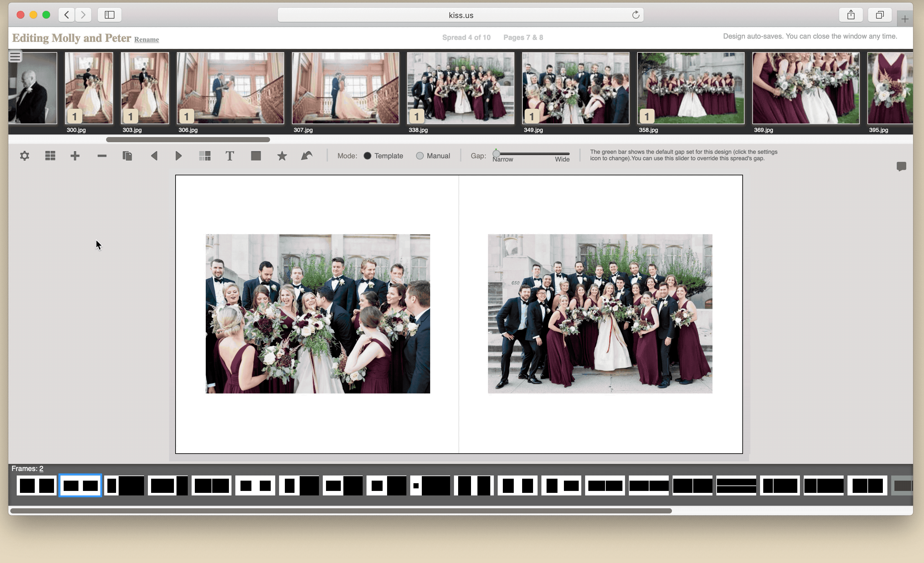924x563 pixels.
Task: Click the Spread 4 of 10 text
Action: pos(466,38)
